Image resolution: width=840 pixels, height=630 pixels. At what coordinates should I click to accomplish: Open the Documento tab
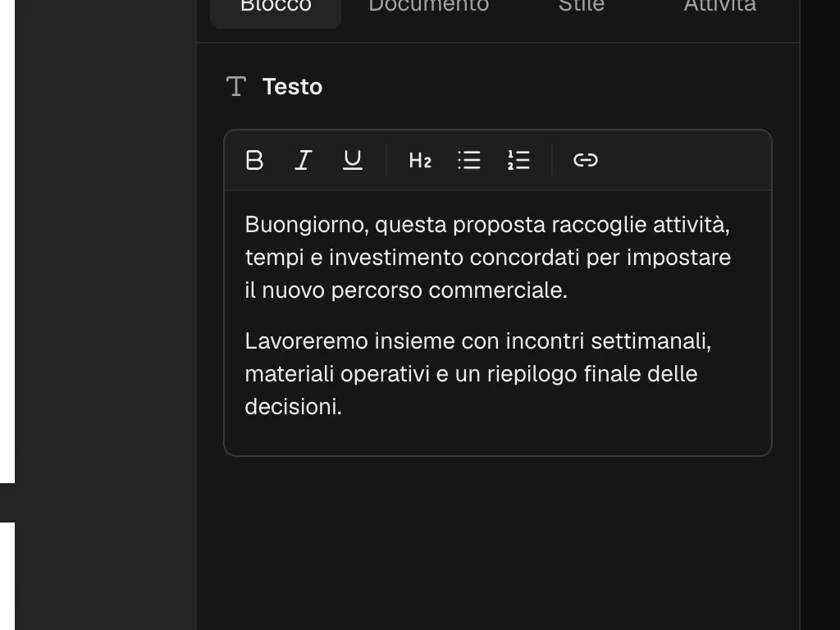[x=428, y=7]
